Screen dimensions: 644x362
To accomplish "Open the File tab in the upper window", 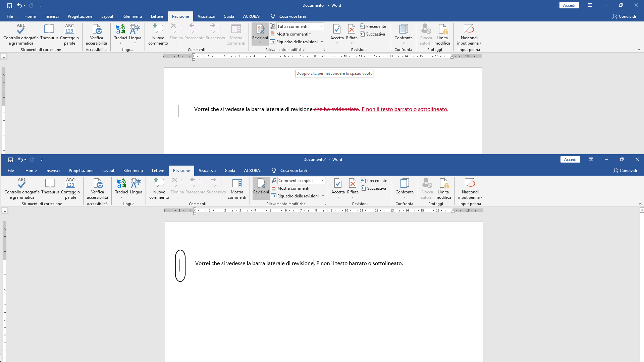I will coord(10,16).
